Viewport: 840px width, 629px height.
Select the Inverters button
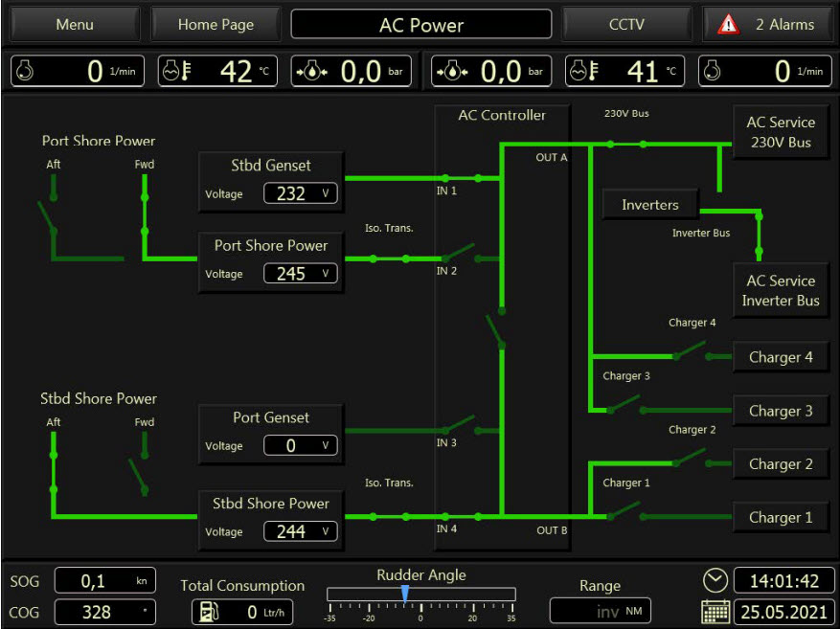click(x=649, y=205)
